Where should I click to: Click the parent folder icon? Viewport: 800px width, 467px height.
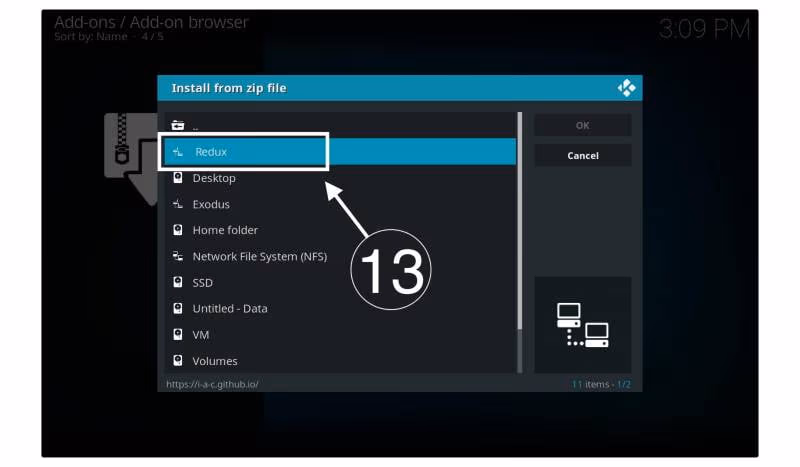(x=178, y=126)
